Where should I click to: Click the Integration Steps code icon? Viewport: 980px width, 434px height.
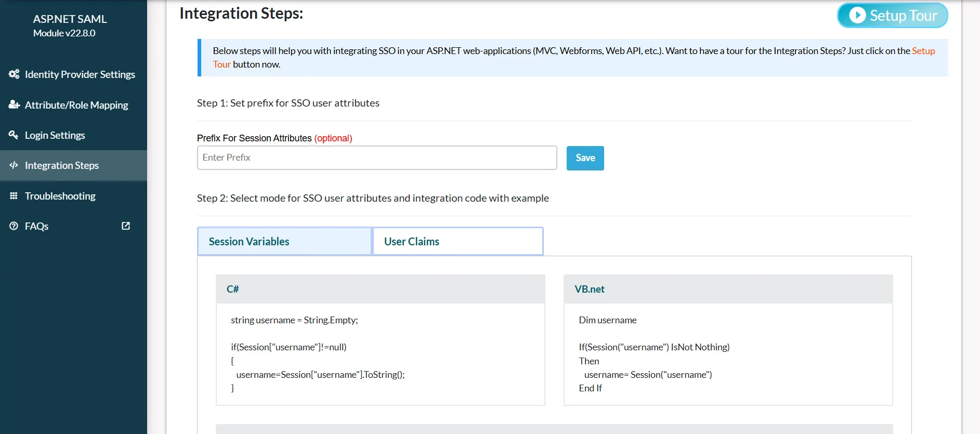14,165
